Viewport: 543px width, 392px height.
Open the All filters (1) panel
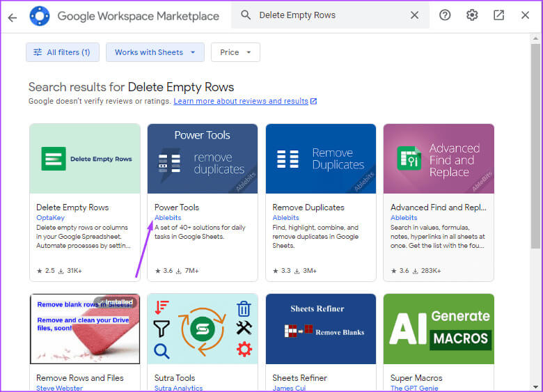pyautogui.click(x=63, y=52)
